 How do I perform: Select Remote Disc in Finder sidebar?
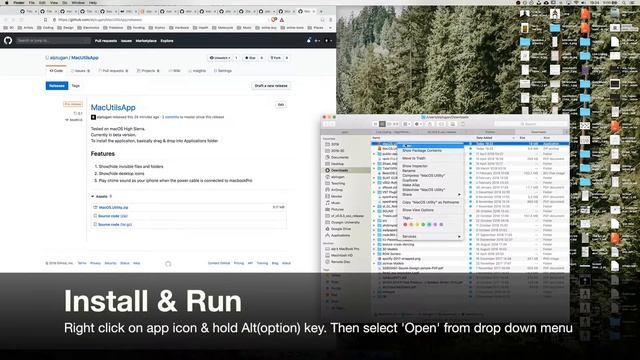point(340,262)
